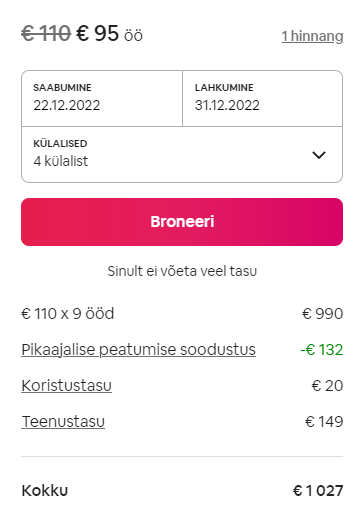Open the '1 hinnang' reviews link
Screen dimensions: 364x522
click(x=312, y=36)
